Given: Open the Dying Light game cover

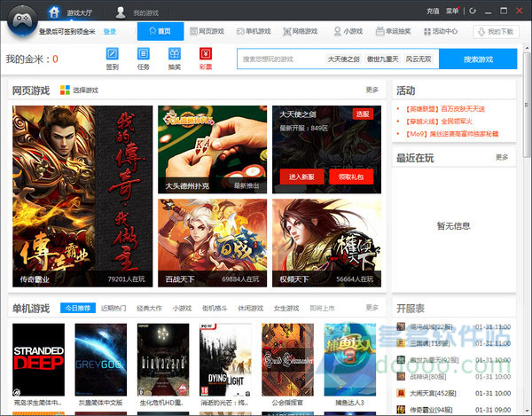Looking at the screenshot, I should click(x=225, y=359).
